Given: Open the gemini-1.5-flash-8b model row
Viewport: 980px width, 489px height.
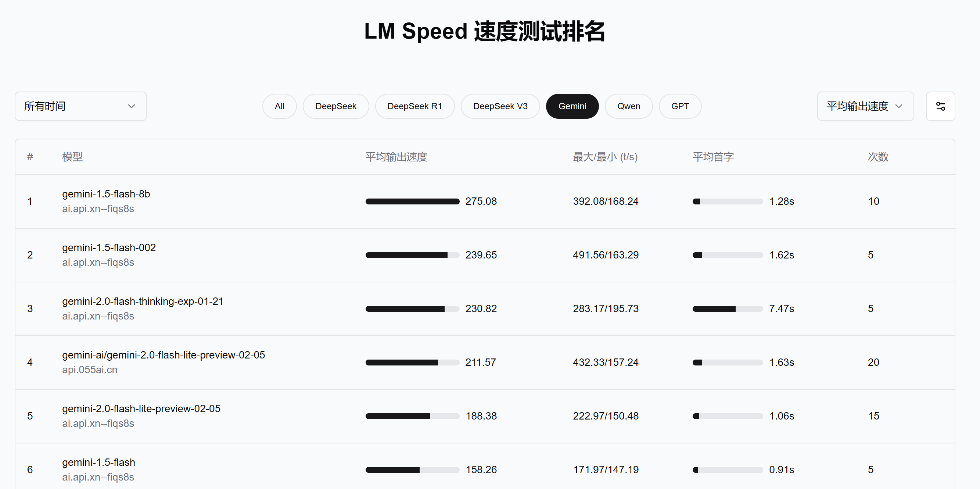Looking at the screenshot, I should pos(485,201).
